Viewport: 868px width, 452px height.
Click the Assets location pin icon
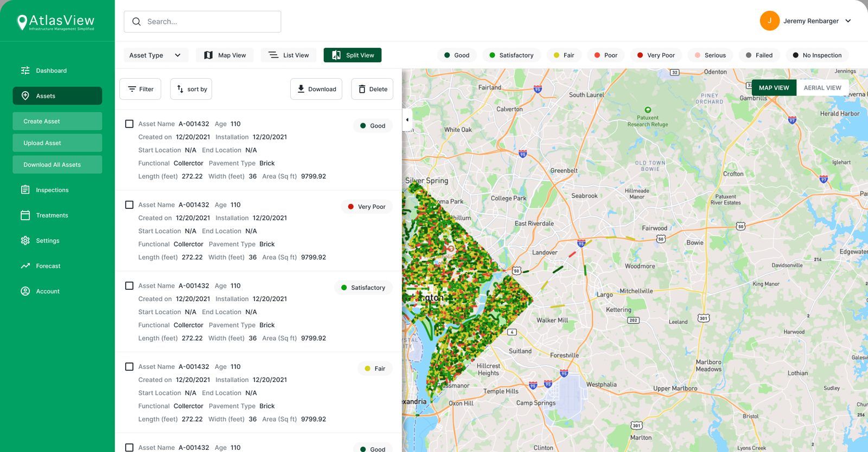pyautogui.click(x=25, y=96)
